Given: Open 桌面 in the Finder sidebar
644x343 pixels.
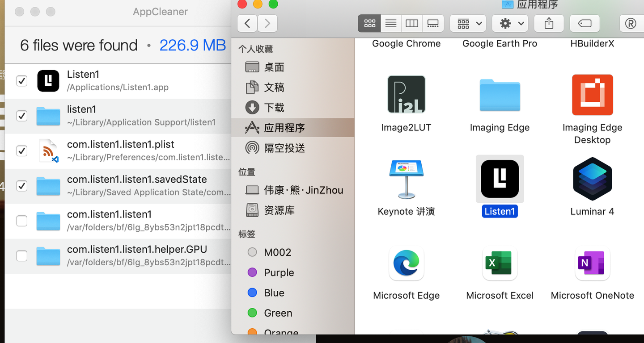Looking at the screenshot, I should pyautogui.click(x=293, y=67).
